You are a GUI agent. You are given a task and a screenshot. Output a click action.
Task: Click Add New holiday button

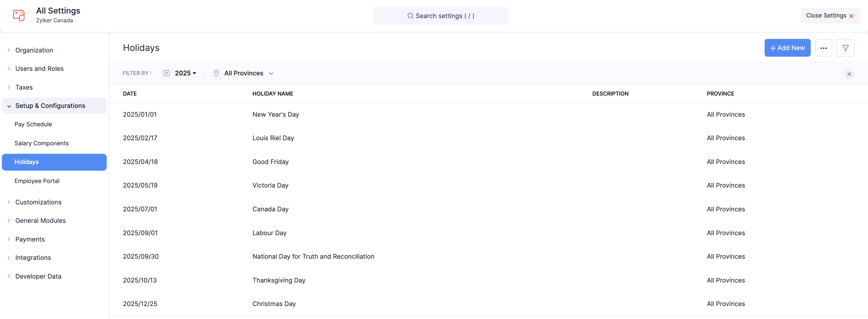click(x=787, y=48)
